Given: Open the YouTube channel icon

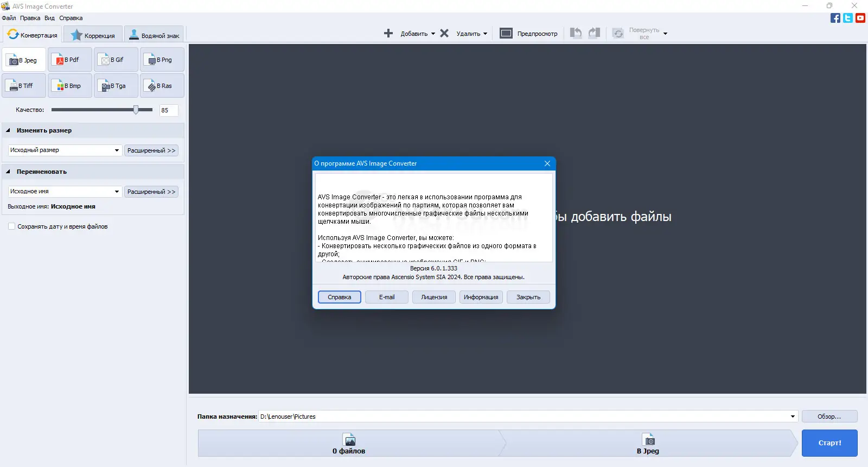Looking at the screenshot, I should pyautogui.click(x=860, y=18).
